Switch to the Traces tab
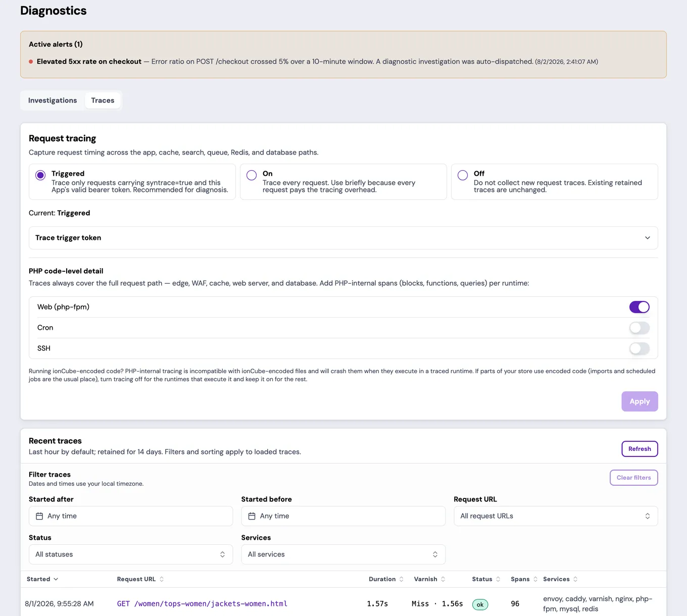The height and width of the screenshot is (616, 687). click(103, 100)
